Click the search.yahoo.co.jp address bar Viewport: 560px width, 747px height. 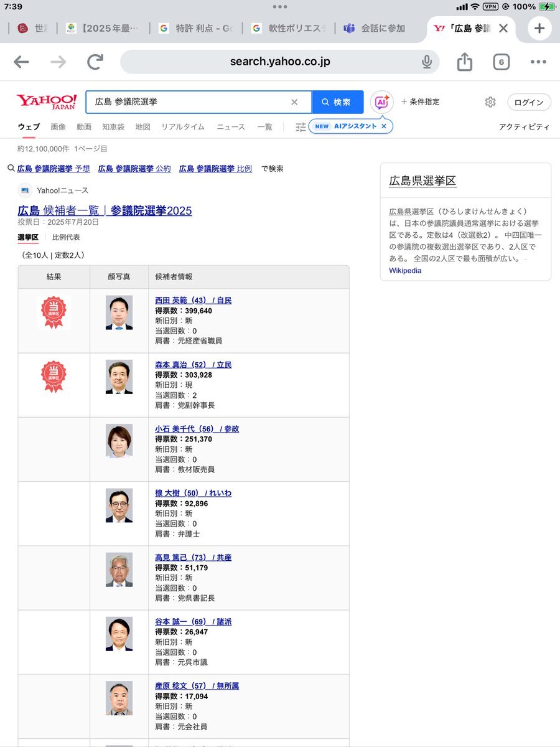point(280,62)
